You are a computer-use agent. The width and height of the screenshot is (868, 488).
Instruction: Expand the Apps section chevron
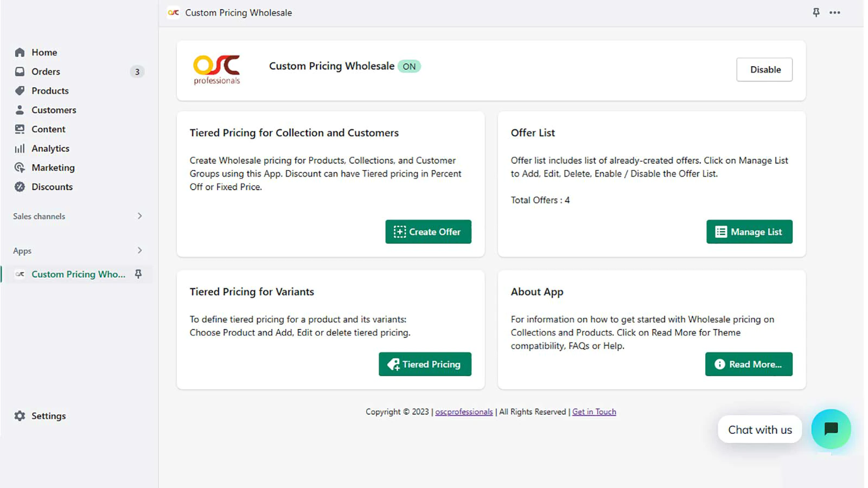(139, 251)
